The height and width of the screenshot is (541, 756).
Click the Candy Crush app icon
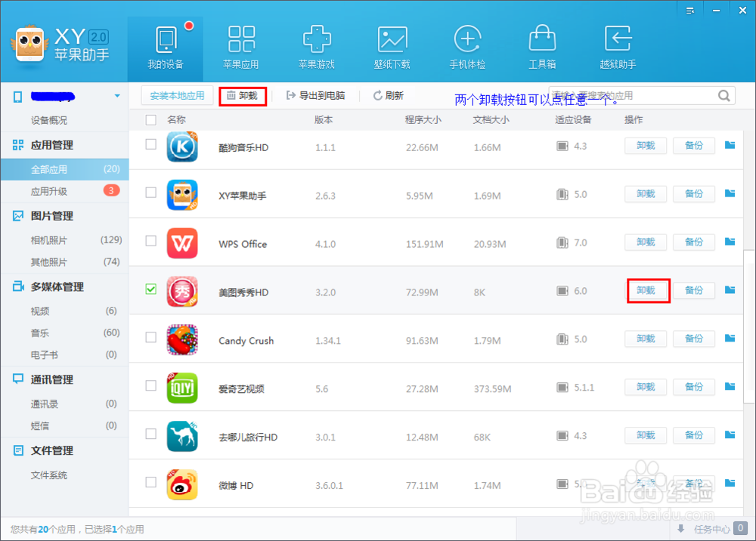pos(182,339)
